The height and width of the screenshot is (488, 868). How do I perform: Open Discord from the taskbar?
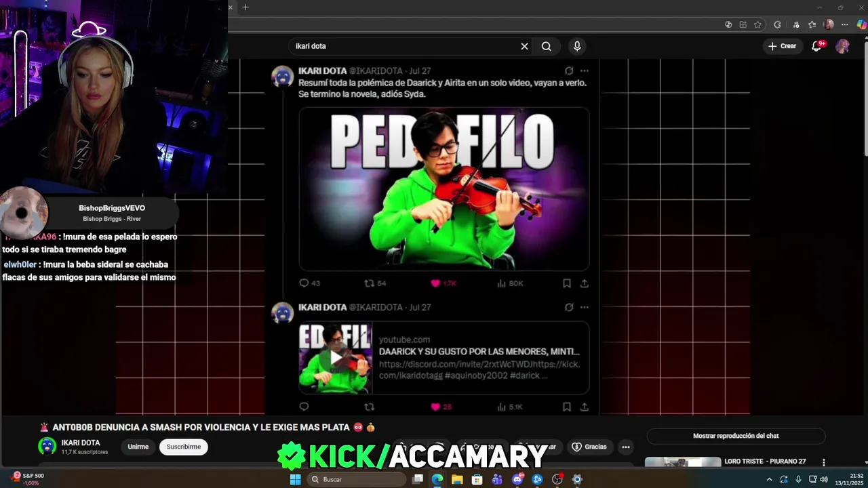click(x=517, y=479)
